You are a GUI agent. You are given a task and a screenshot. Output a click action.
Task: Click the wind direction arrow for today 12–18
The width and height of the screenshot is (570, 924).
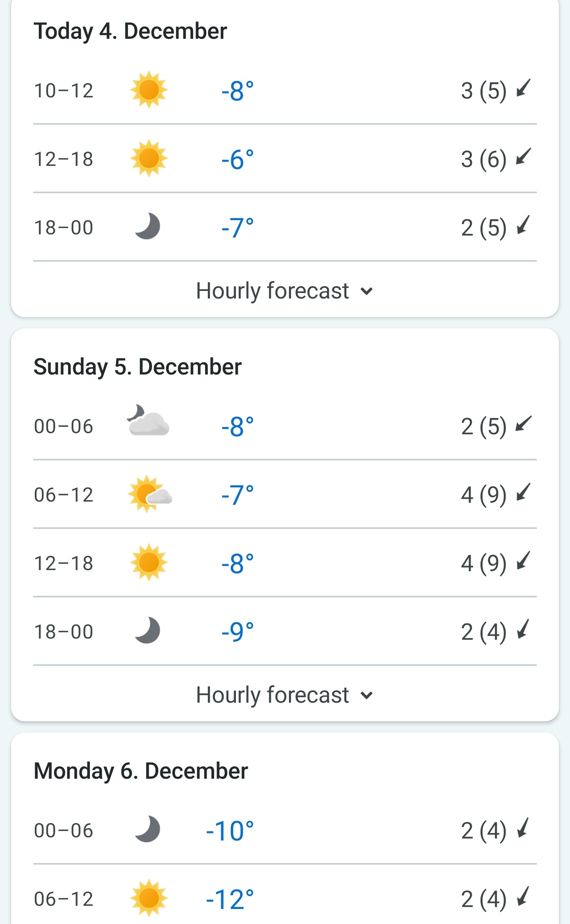523,157
